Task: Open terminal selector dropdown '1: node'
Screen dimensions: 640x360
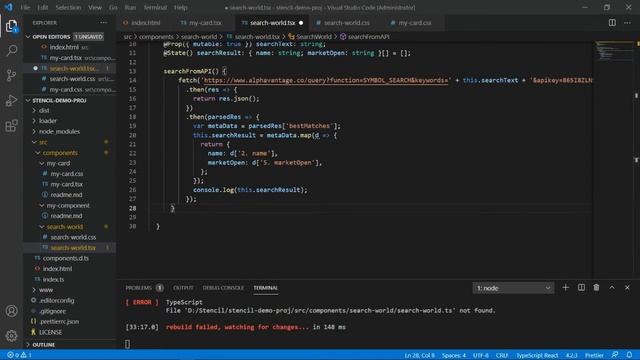Action: [x=513, y=288]
